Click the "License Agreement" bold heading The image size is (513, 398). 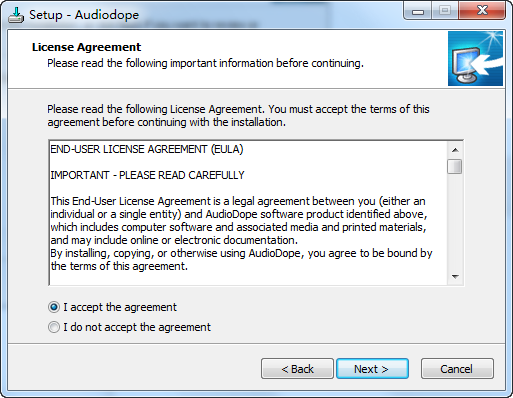[86, 47]
